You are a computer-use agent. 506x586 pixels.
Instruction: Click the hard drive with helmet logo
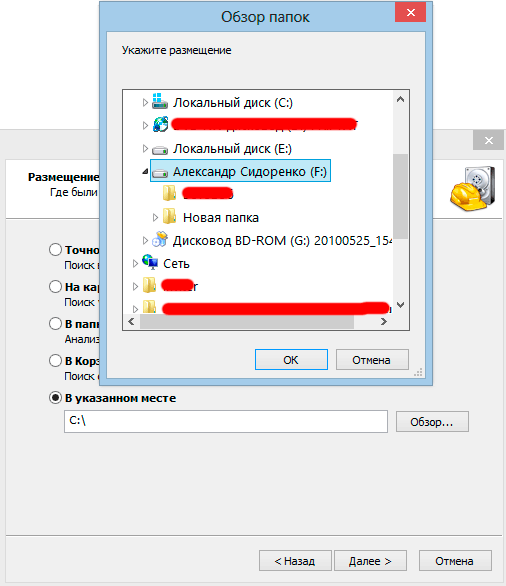(x=472, y=189)
